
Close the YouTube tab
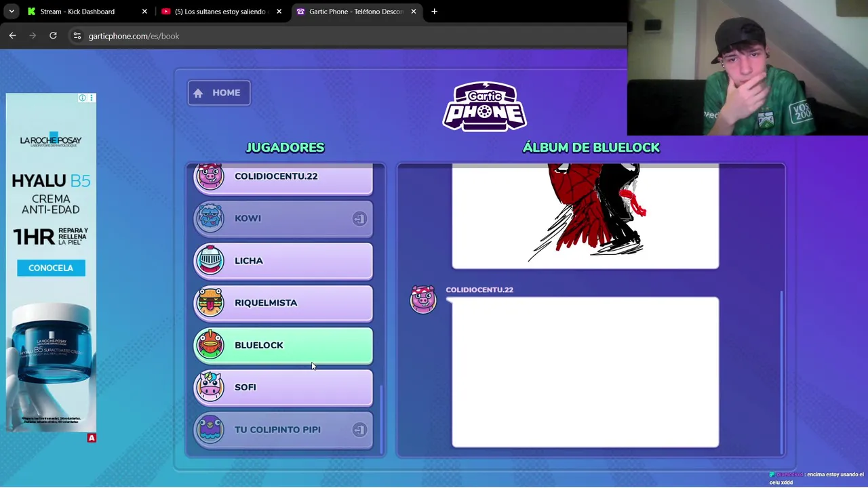[x=279, y=12]
